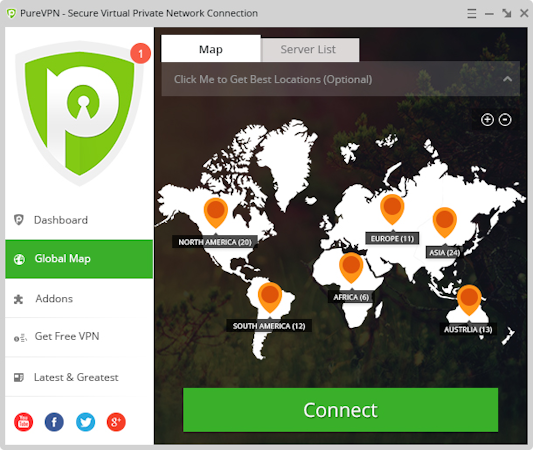Click the red notification badge on logo
Viewport: 533px width, 450px height.
140,53
